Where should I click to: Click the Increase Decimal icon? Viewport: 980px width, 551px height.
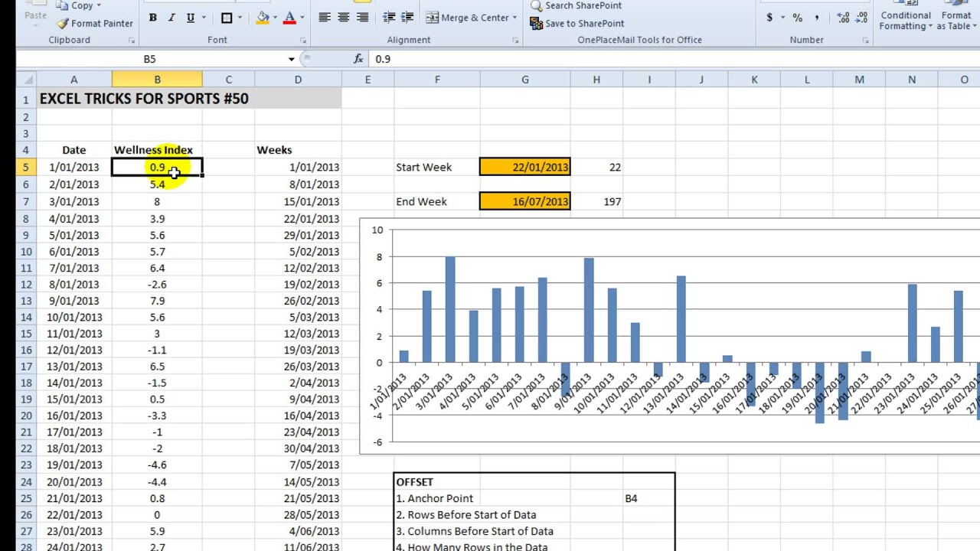[x=842, y=17]
